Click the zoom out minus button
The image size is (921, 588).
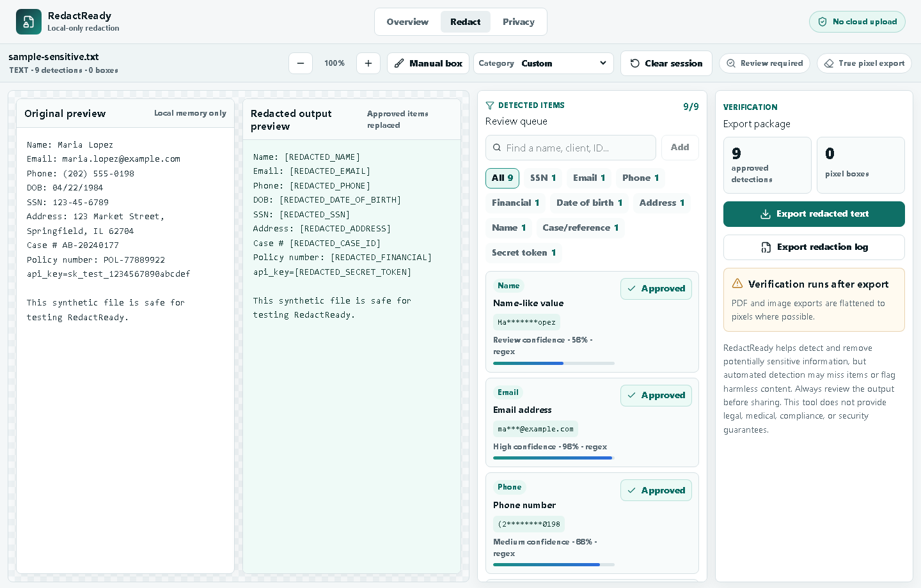point(301,63)
